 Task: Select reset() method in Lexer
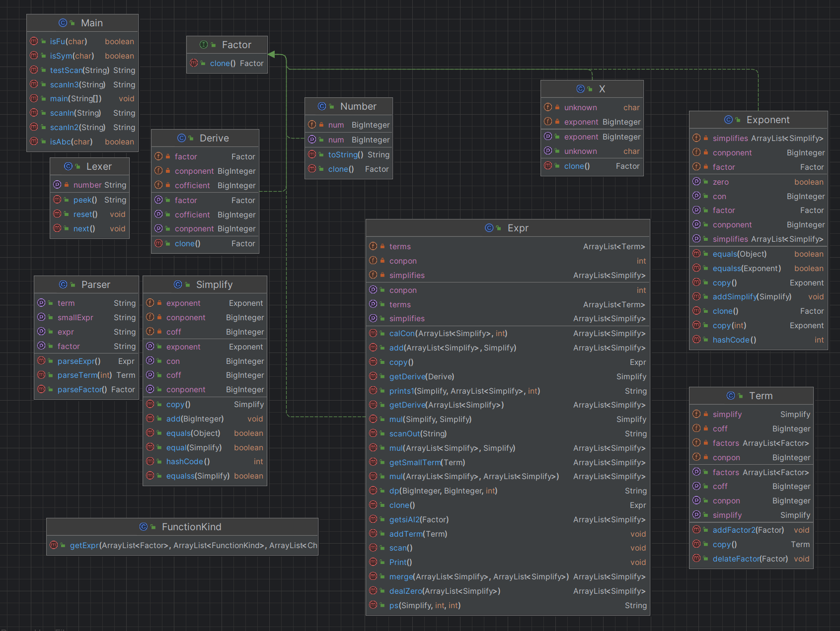pos(85,214)
